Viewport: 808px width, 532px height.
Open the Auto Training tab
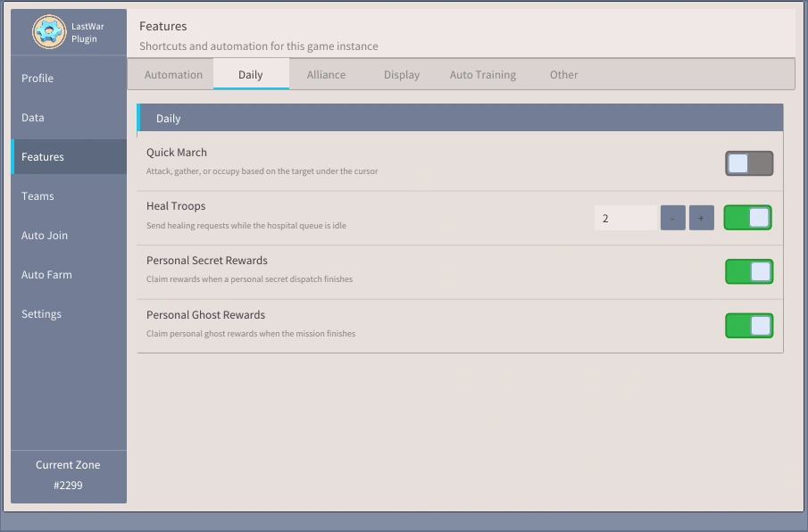[483, 74]
